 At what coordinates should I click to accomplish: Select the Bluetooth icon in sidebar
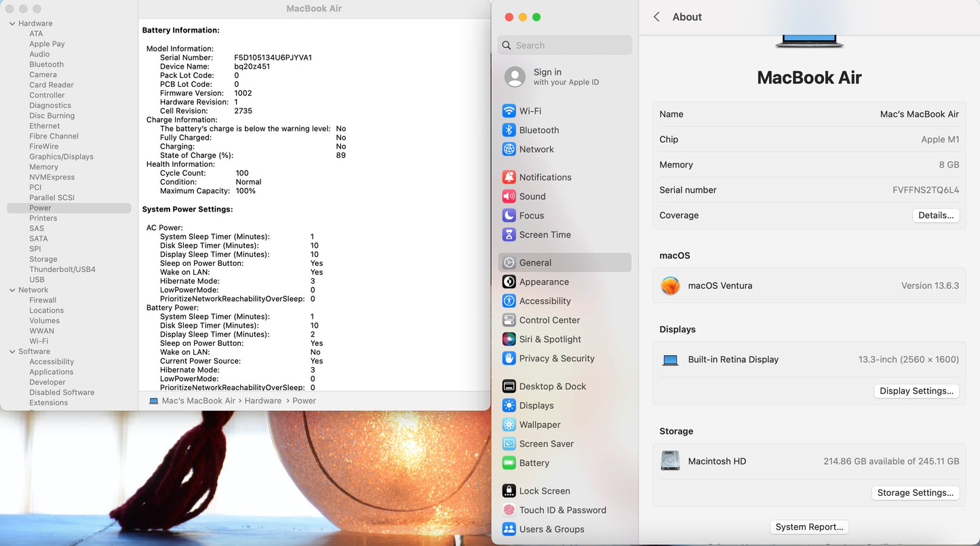(x=509, y=130)
